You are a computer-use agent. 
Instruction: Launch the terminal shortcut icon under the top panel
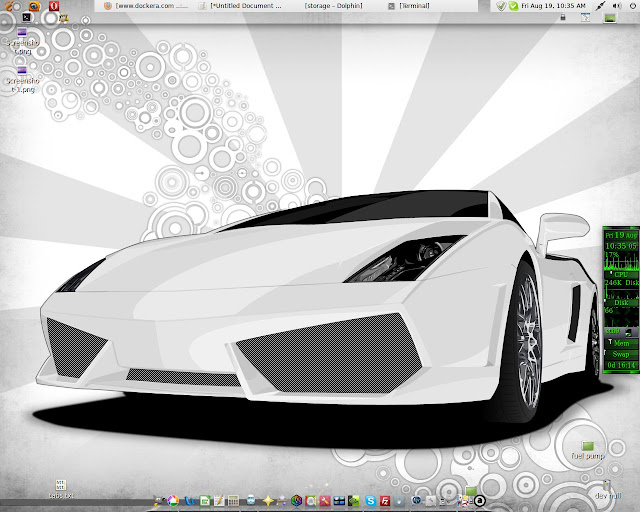tap(27, 17)
